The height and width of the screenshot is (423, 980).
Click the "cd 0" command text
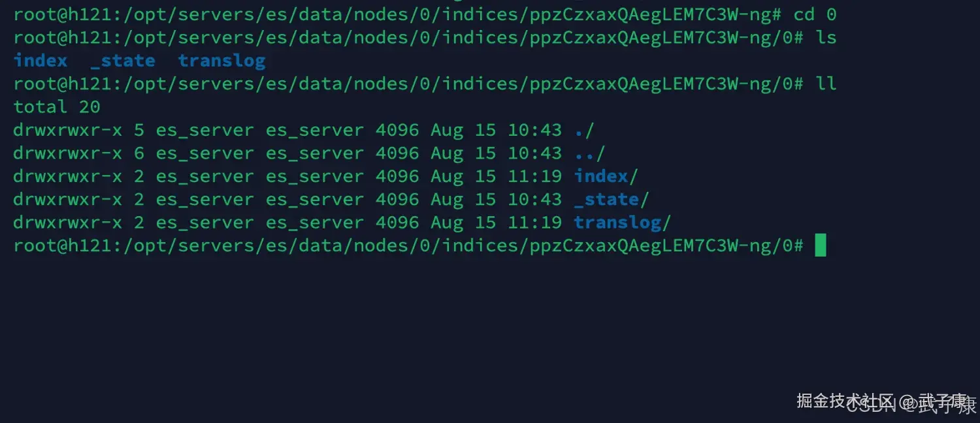click(815, 14)
